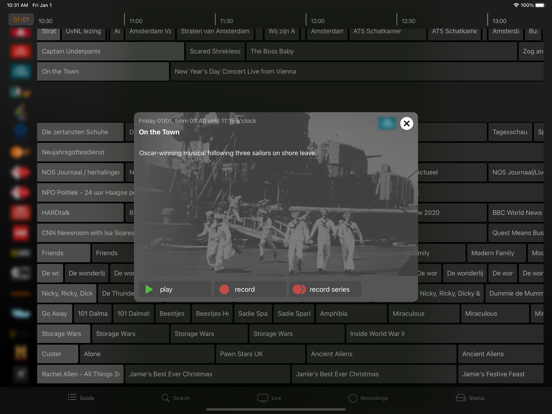Click the 11:30 timeline marker
Viewport: 552px width, 414px height.
226,21
